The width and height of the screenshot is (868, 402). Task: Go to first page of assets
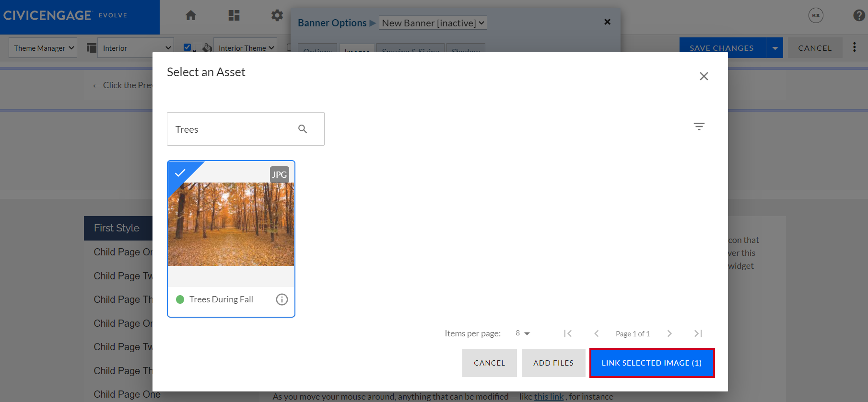point(568,333)
